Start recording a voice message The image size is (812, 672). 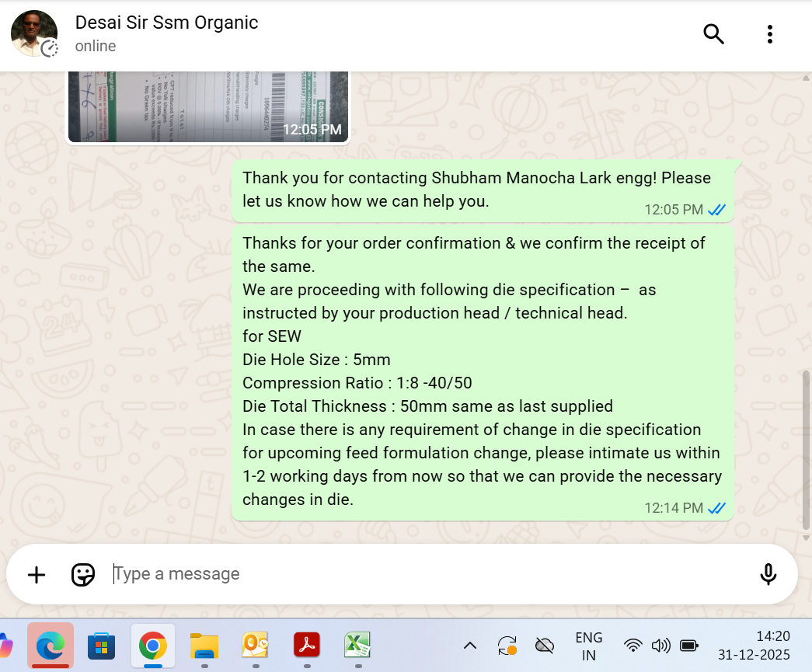768,574
